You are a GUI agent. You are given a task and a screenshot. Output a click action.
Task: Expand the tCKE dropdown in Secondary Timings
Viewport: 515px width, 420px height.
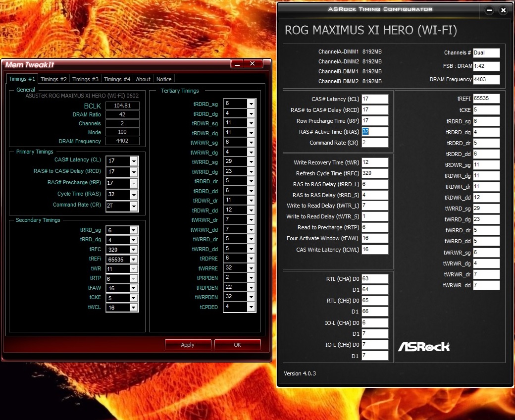133,298
